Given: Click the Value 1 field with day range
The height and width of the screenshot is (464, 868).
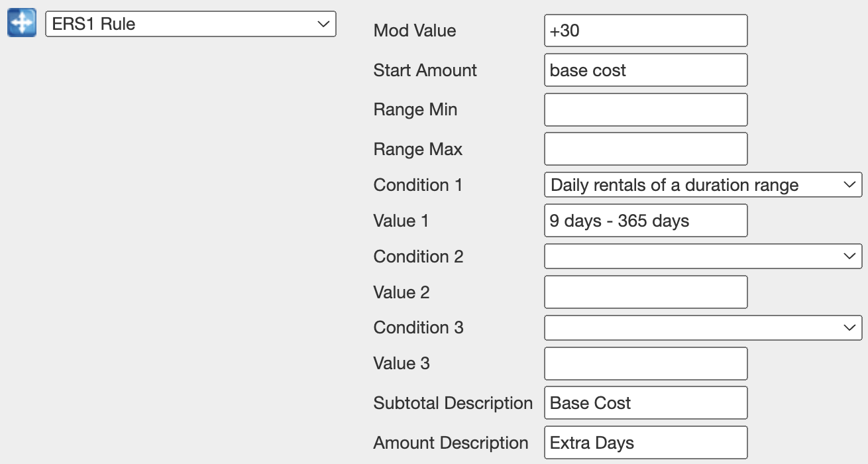Looking at the screenshot, I should 645,221.
